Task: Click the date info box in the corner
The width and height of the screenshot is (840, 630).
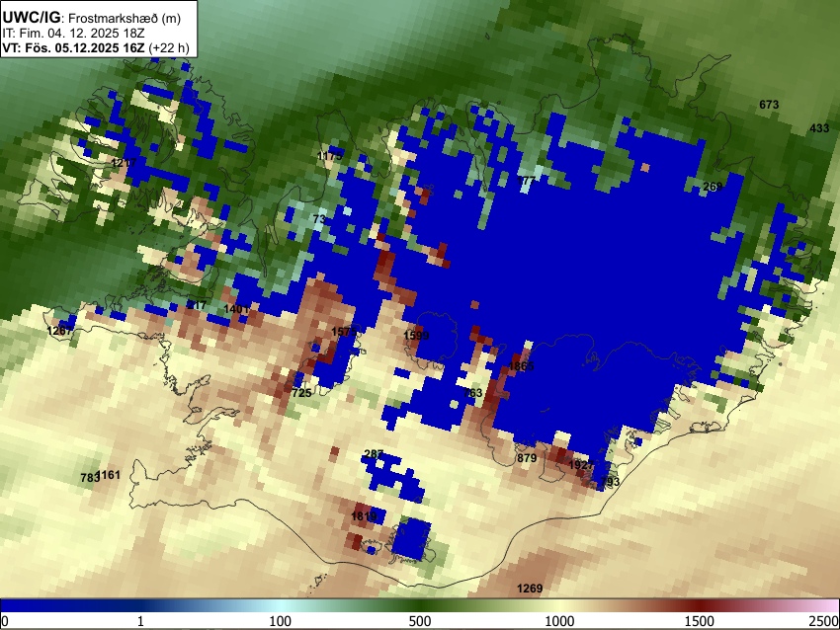Action: coord(99,29)
